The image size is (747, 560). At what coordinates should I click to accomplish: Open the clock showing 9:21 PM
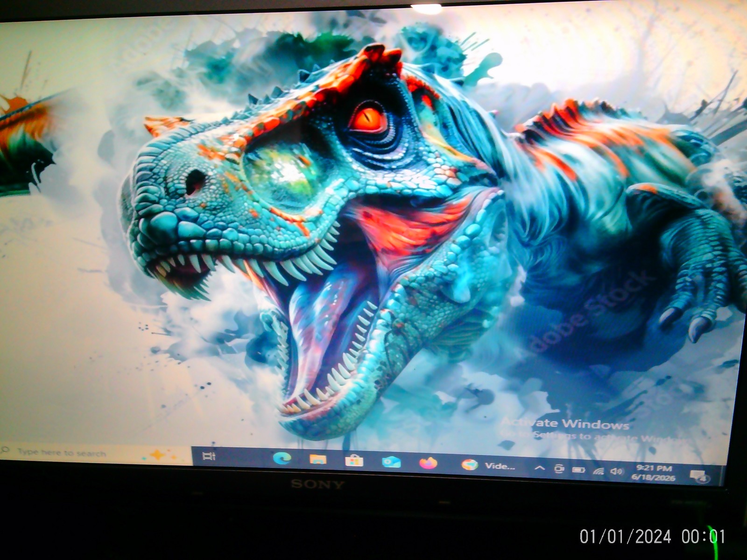click(654, 473)
